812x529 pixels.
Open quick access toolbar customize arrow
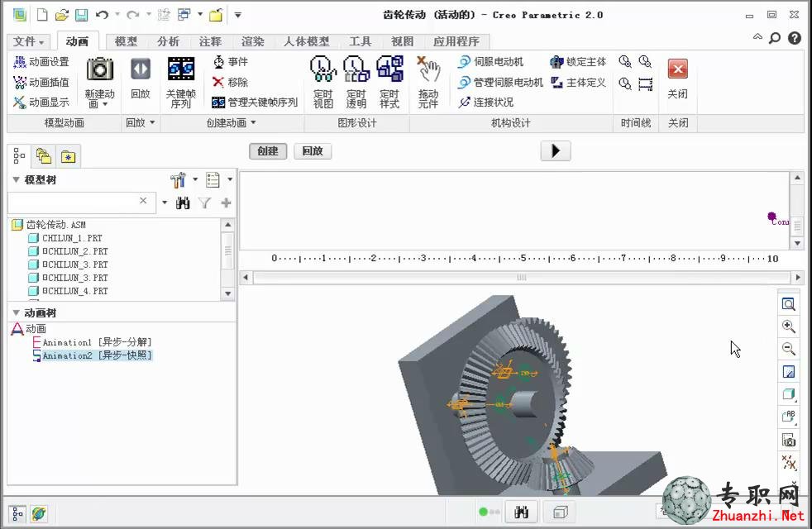point(237,15)
